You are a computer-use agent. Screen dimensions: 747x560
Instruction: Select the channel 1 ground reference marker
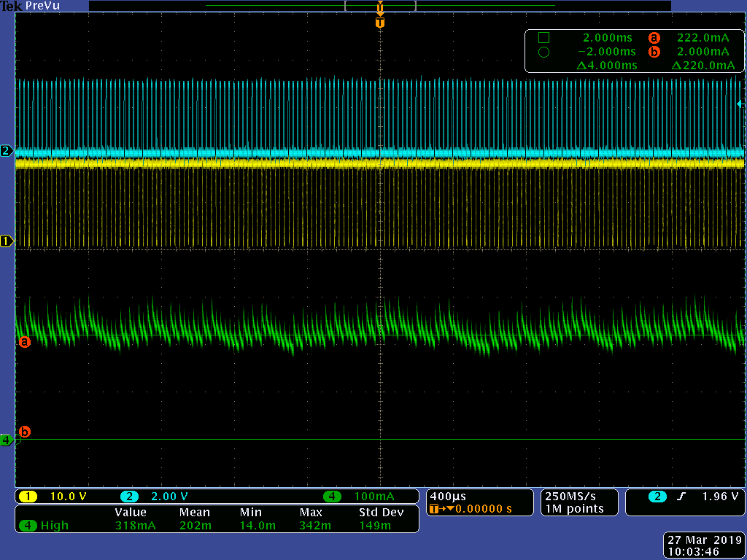tap(7, 241)
